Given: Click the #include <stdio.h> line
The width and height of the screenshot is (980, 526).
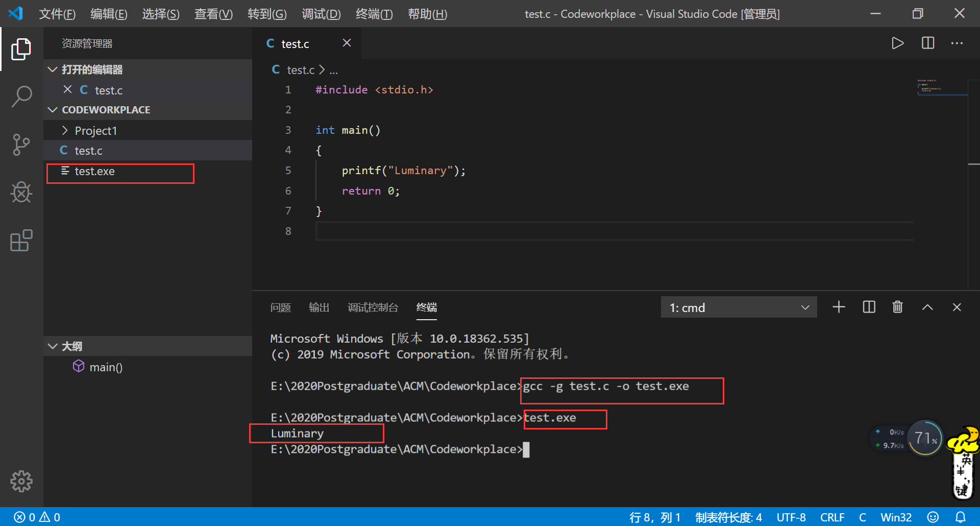Looking at the screenshot, I should tap(374, 90).
